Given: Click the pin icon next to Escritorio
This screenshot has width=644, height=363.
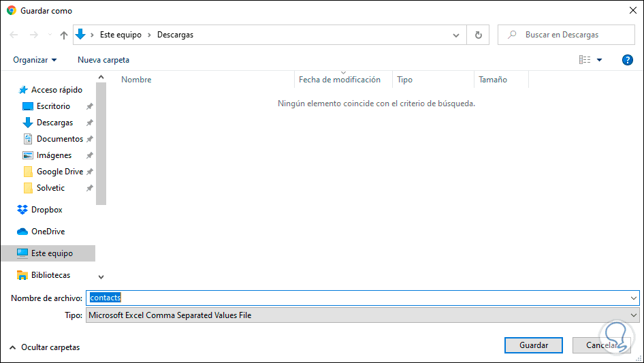Looking at the screenshot, I should [90, 106].
